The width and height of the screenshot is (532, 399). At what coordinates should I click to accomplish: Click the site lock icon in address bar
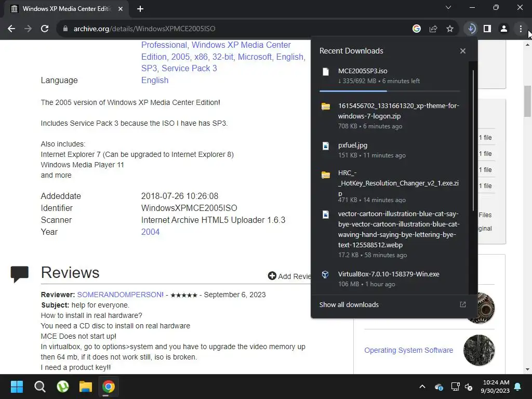pyautogui.click(x=65, y=29)
